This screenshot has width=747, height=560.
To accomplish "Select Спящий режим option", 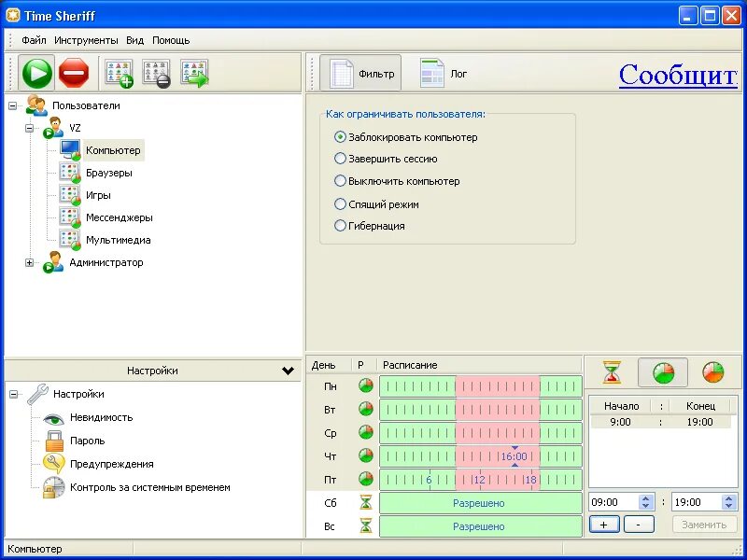I will click(x=377, y=204).
